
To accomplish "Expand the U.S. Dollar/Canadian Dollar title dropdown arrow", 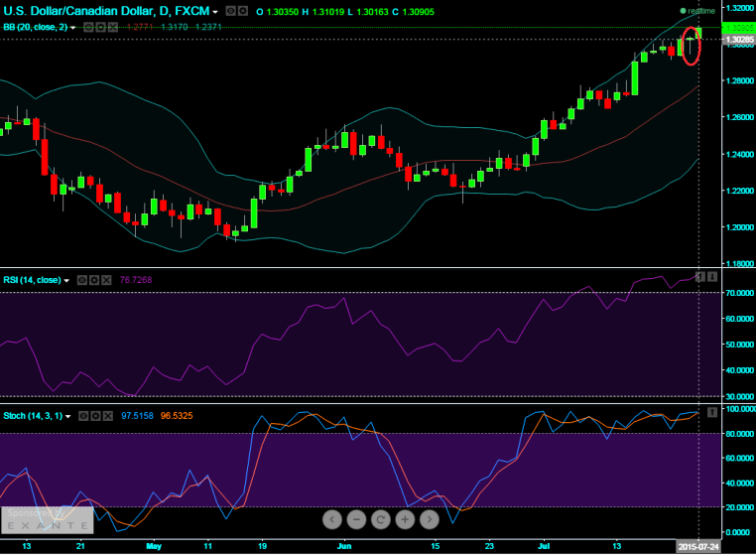I will click(215, 12).
